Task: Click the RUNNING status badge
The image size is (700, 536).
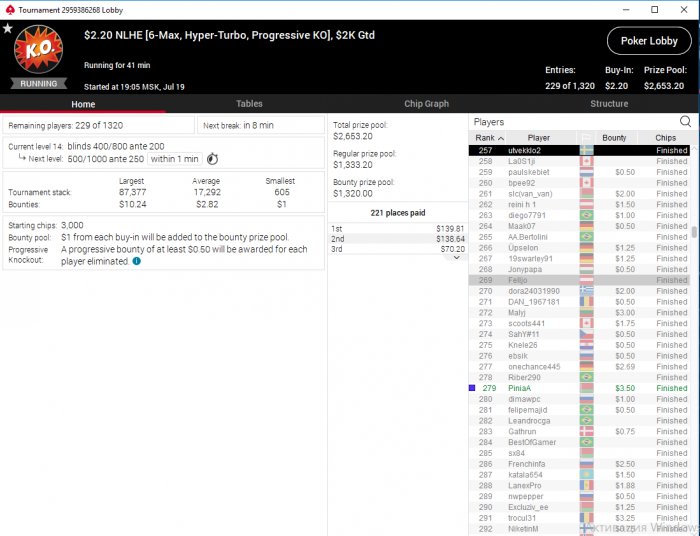Action: (39, 83)
